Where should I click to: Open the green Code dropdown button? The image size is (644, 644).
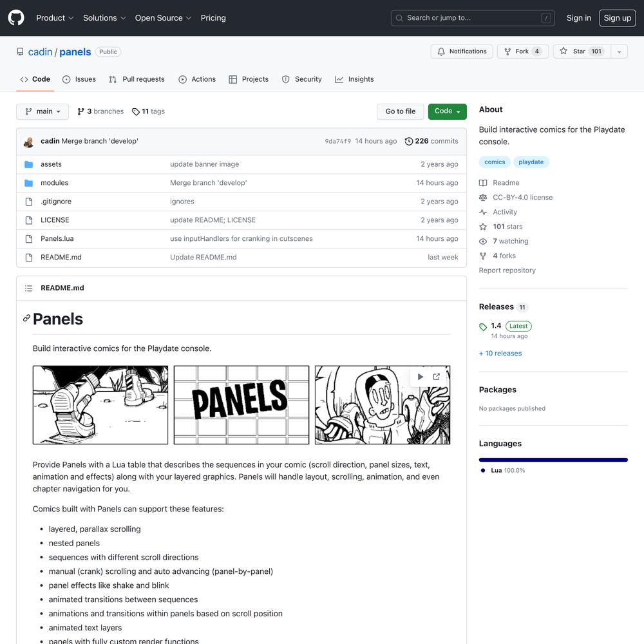[x=448, y=111]
